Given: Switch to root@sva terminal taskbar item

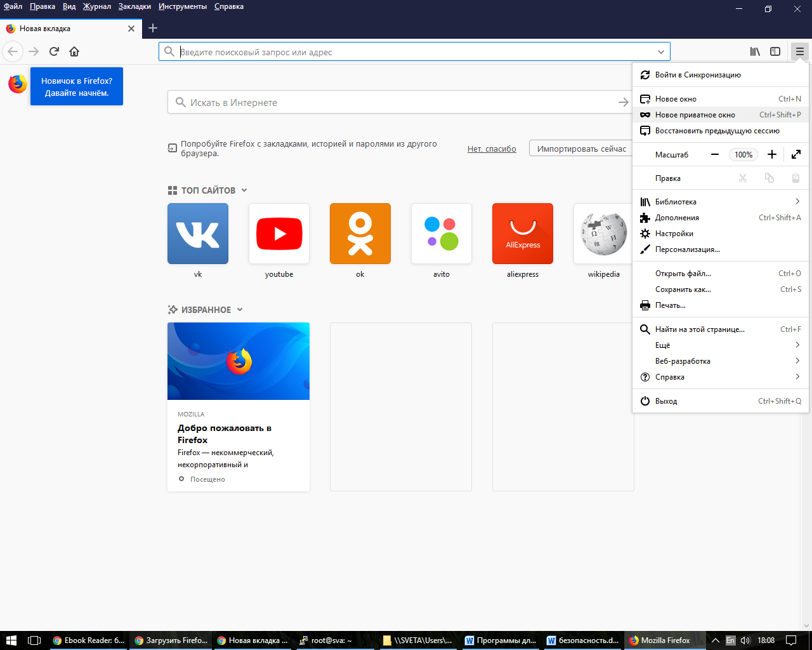Looking at the screenshot, I should coord(336,640).
